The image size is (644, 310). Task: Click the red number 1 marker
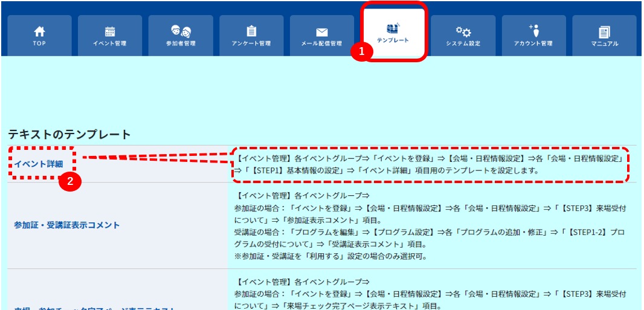click(x=361, y=51)
